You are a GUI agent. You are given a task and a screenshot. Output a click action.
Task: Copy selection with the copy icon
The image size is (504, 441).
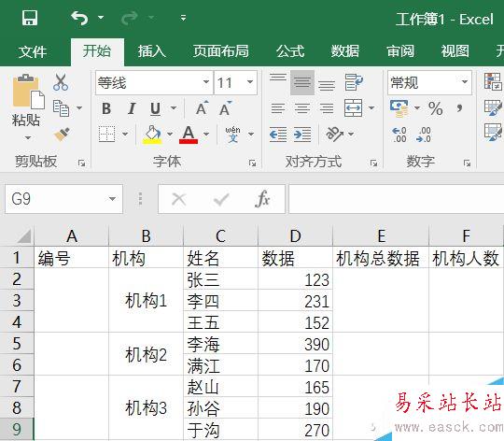click(61, 108)
